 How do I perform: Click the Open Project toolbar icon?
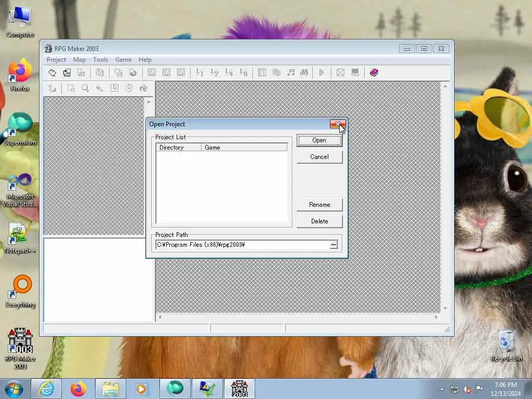pyautogui.click(x=67, y=73)
